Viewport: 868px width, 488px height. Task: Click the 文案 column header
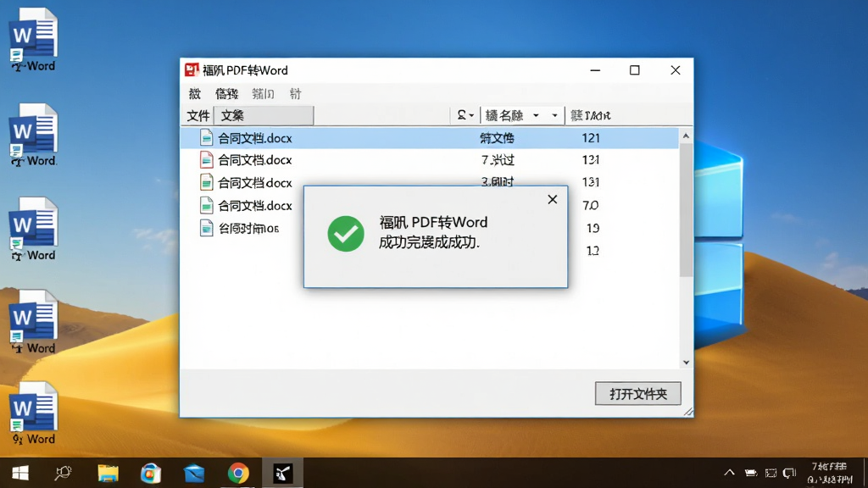point(264,115)
